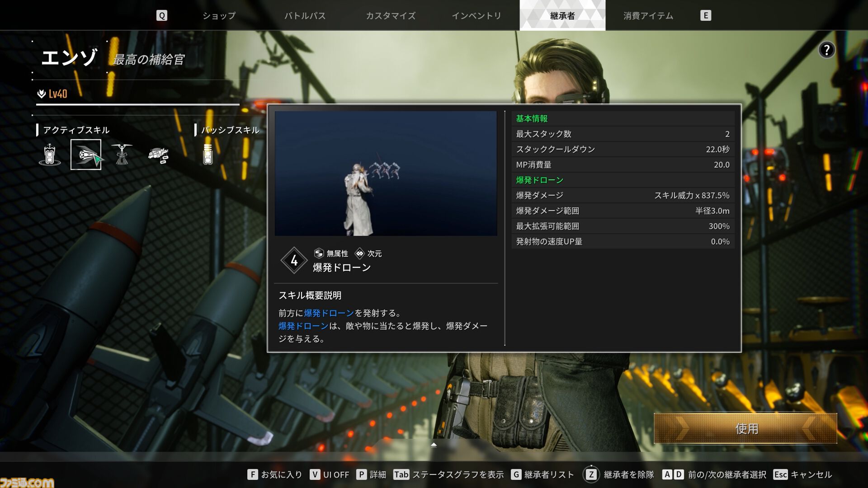Toggle UI OFF with the V prompt

330,474
